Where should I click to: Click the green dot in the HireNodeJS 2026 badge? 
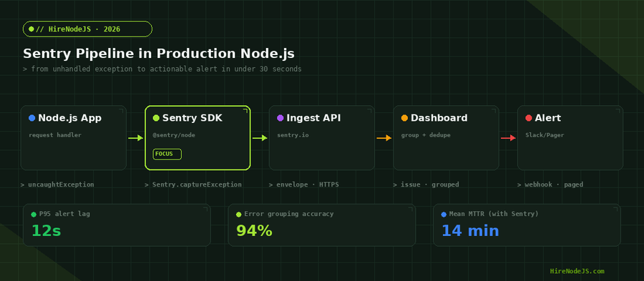pos(31,29)
